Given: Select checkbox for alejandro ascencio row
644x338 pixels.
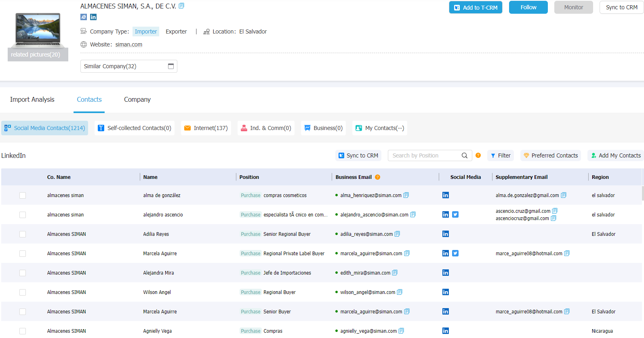Looking at the screenshot, I should (x=23, y=215).
